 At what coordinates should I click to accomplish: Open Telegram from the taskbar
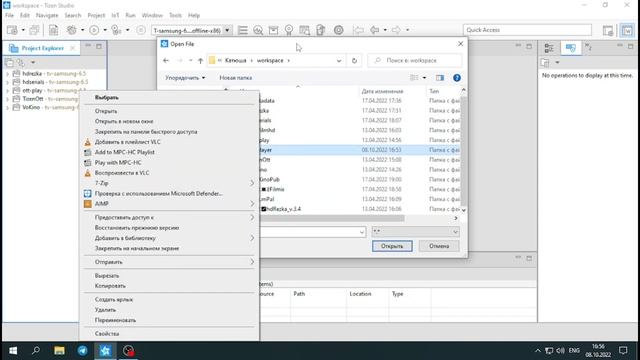pos(82,351)
